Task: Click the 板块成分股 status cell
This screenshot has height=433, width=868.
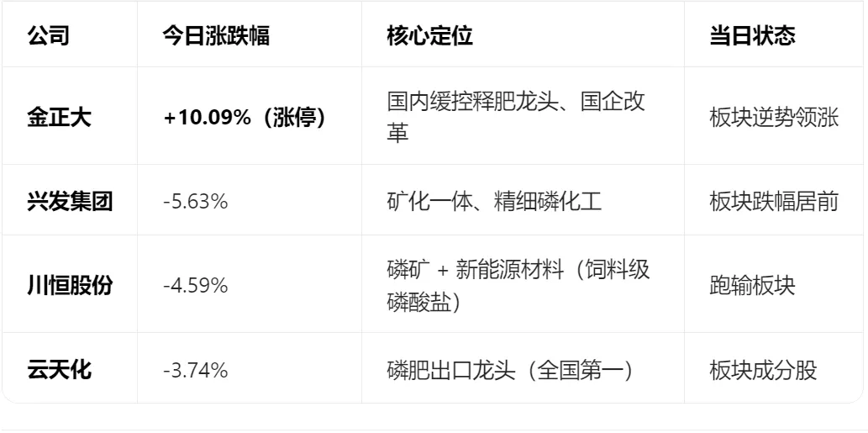Action: point(763,370)
